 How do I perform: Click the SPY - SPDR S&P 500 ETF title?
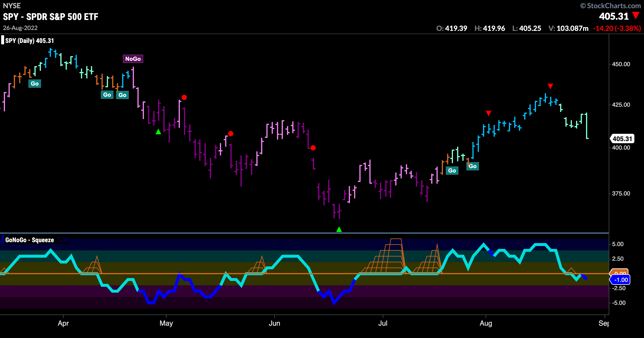coord(51,17)
